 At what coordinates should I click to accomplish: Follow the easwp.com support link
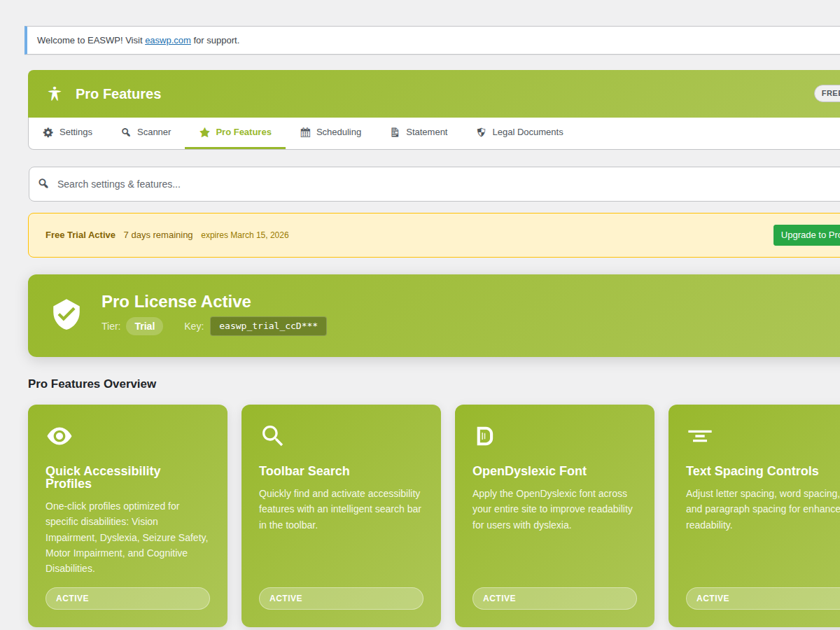pyautogui.click(x=168, y=41)
